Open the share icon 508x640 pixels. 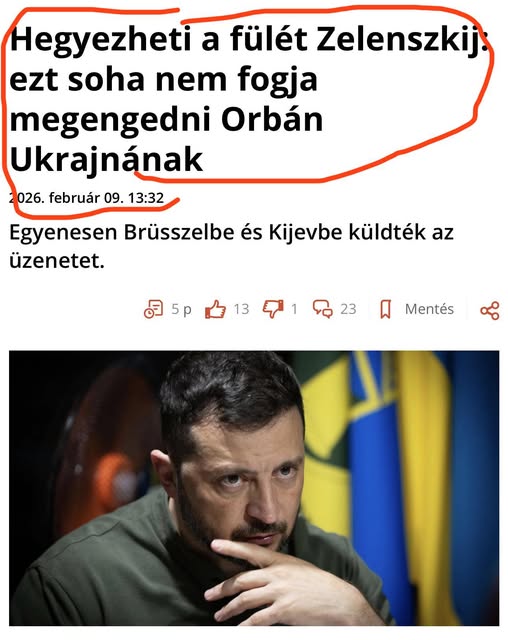click(490, 311)
